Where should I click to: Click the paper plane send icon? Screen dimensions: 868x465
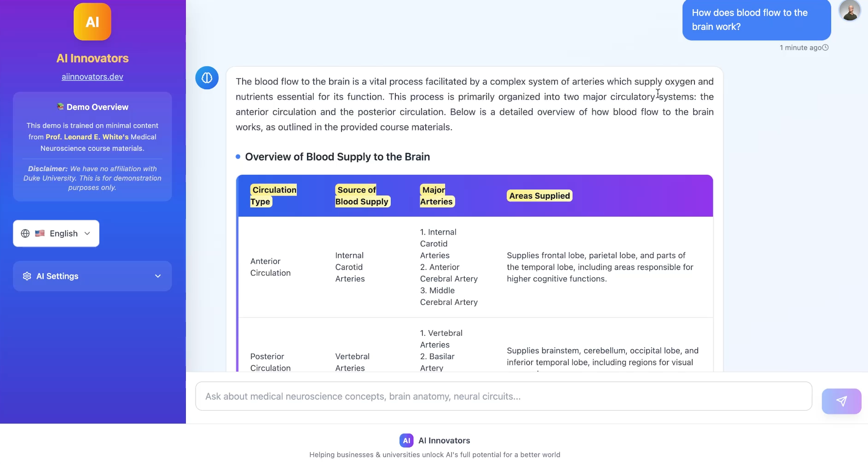click(x=841, y=401)
